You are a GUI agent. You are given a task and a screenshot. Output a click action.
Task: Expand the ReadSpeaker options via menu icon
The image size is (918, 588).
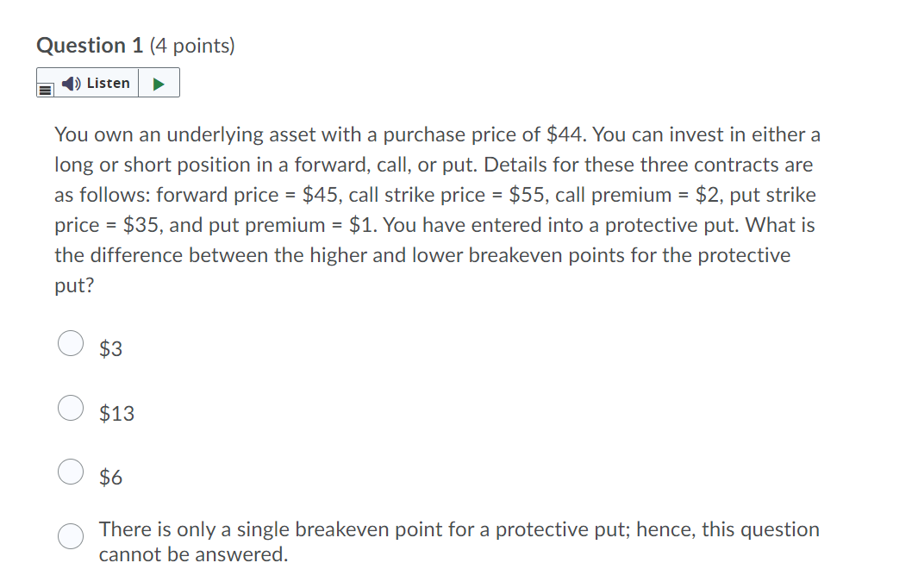click(45, 88)
